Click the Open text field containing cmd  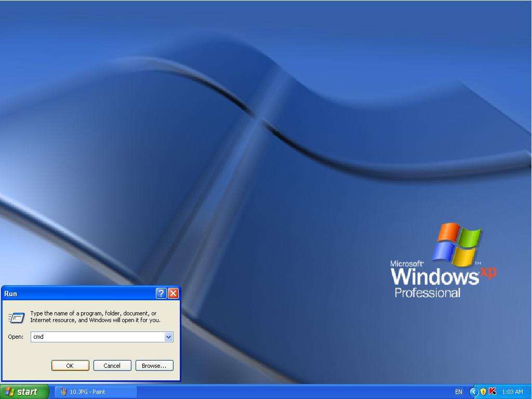click(96, 337)
